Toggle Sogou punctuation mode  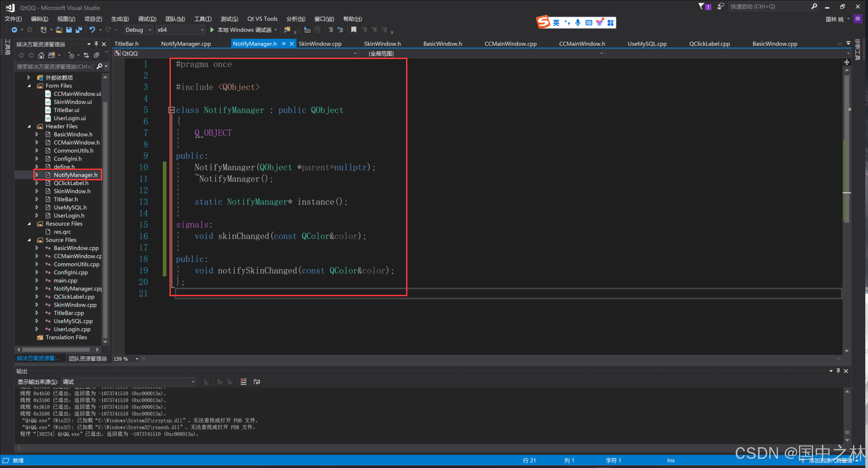point(567,23)
